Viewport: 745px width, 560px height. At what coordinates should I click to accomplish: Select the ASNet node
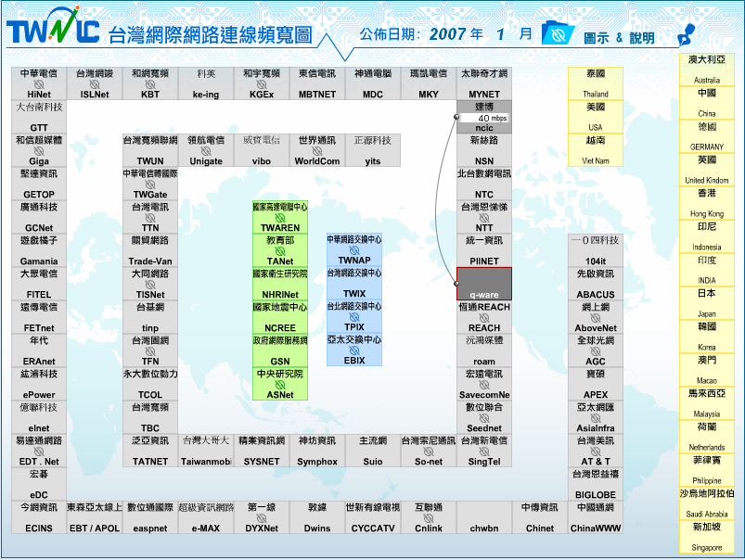click(x=280, y=384)
